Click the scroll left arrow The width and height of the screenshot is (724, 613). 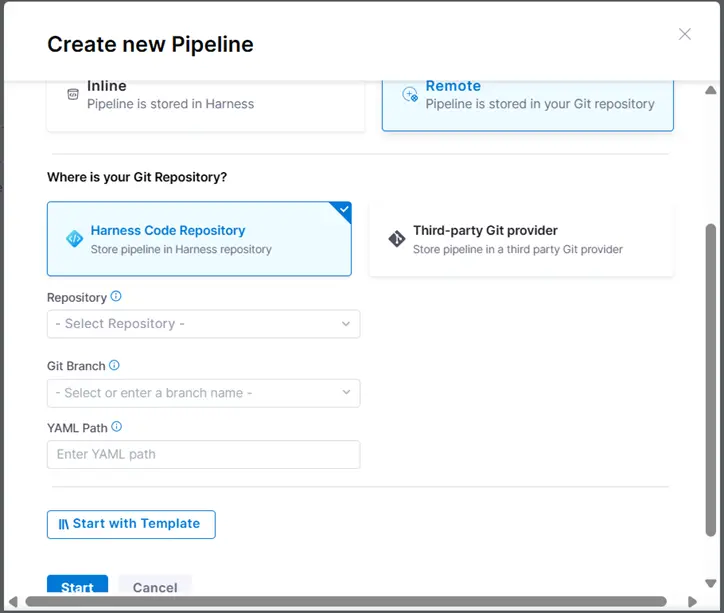tap(13, 601)
